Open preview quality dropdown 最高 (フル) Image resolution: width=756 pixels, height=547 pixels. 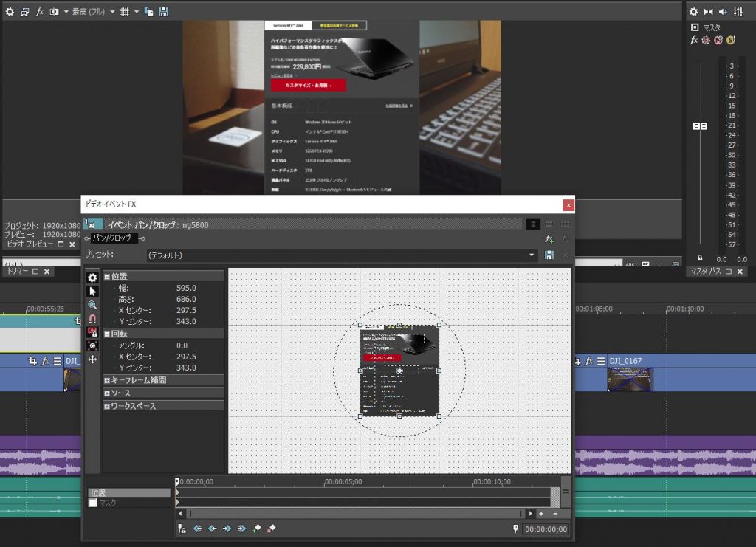tap(93, 12)
